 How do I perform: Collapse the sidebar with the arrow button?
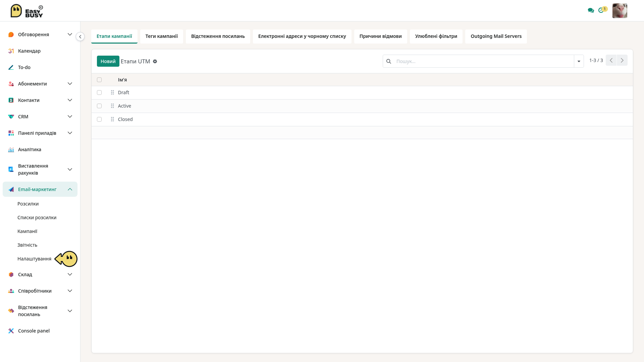pos(80,37)
